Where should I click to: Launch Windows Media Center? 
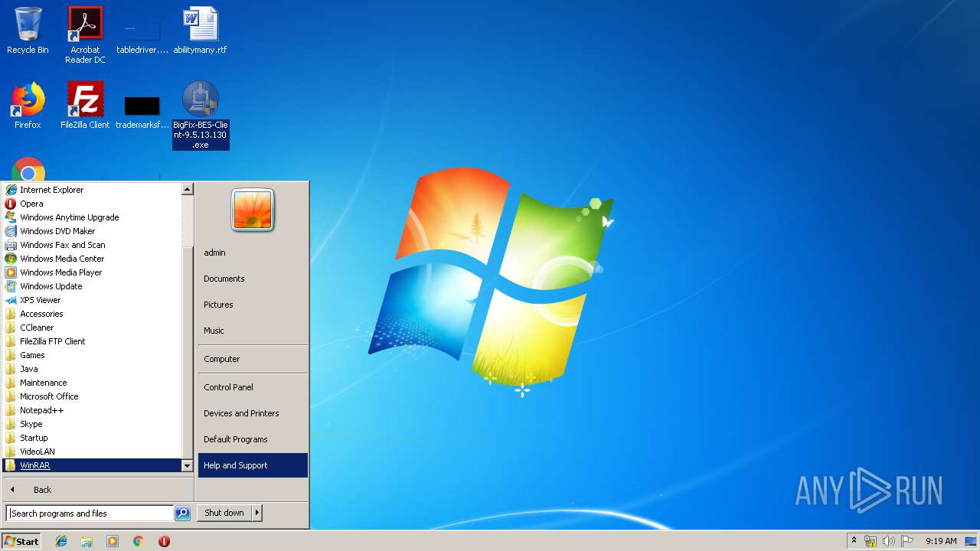coord(92,259)
